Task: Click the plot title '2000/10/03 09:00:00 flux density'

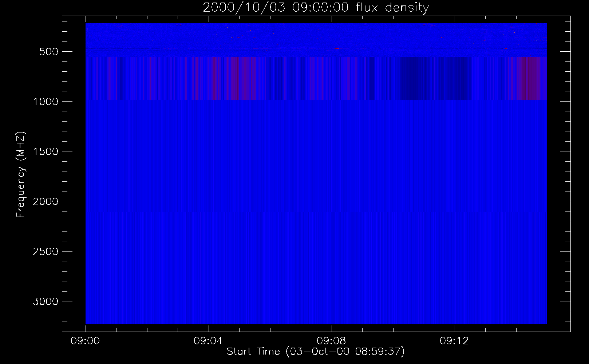Action: click(x=316, y=8)
